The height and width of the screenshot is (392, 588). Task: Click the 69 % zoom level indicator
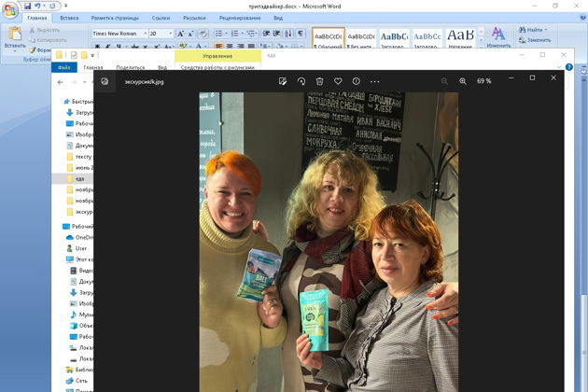(x=483, y=81)
